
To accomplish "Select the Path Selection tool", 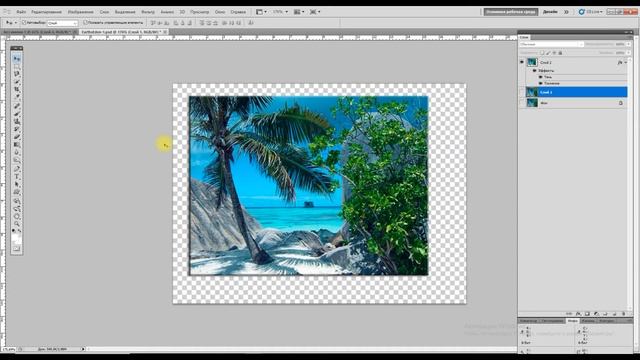I will coord(17,184).
